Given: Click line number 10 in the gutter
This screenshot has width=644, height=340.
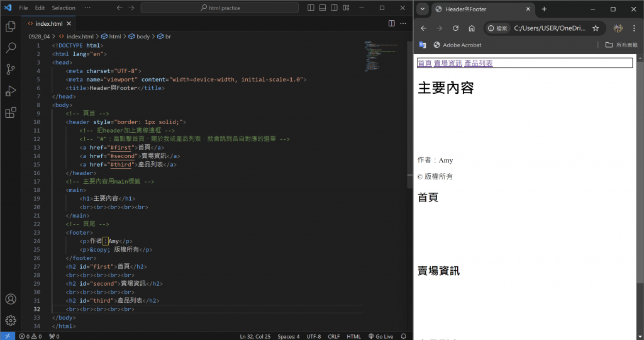Looking at the screenshot, I should tap(36, 122).
